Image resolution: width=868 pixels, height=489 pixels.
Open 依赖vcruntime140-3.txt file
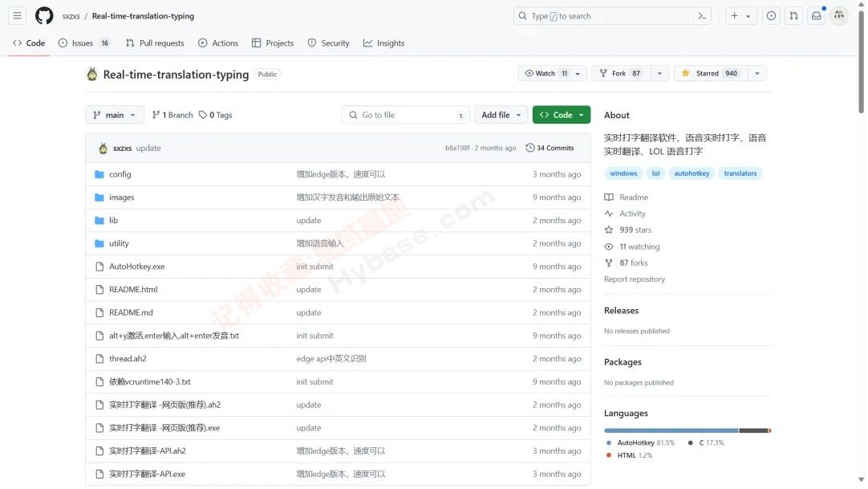[x=150, y=382]
